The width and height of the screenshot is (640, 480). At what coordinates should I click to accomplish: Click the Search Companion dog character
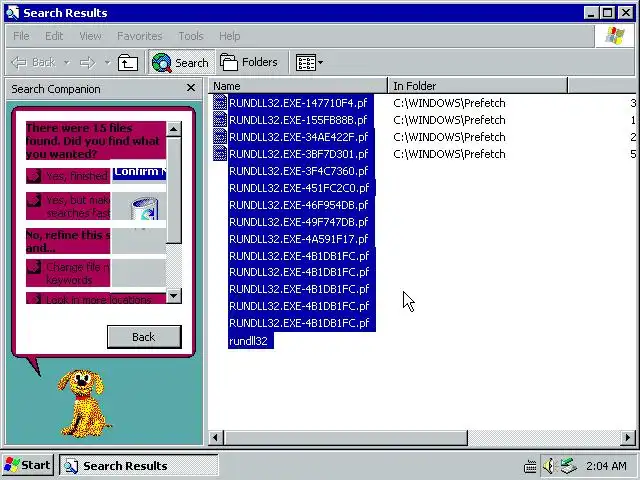pyautogui.click(x=84, y=403)
